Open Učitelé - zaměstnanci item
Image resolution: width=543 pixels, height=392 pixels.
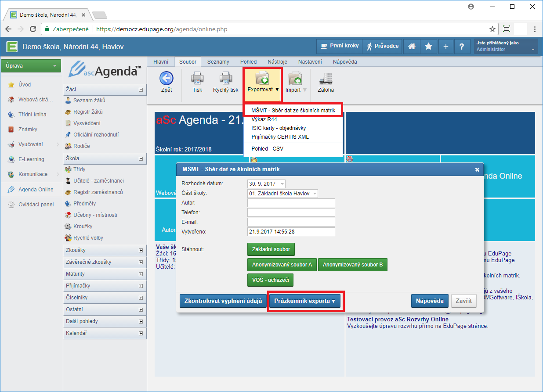click(98, 181)
